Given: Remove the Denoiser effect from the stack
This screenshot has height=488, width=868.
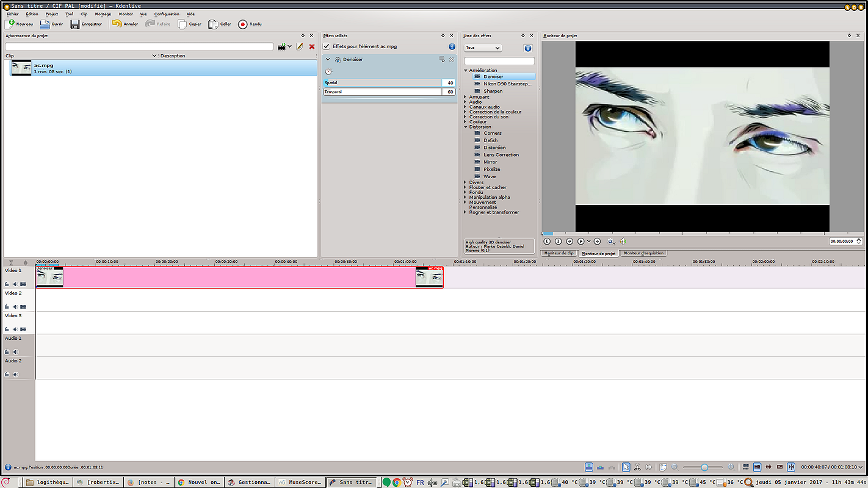Looking at the screenshot, I should (x=452, y=59).
